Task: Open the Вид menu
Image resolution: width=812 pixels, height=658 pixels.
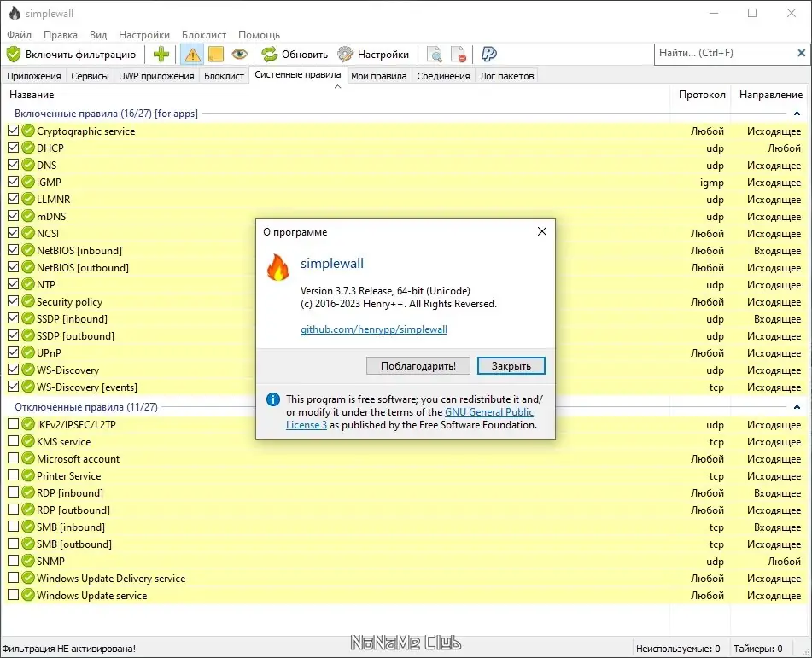Action: (x=98, y=35)
